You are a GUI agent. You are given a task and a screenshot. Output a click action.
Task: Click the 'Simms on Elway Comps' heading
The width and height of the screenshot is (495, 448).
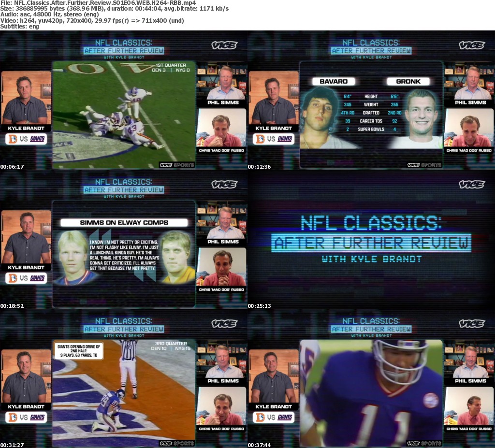[x=124, y=223]
